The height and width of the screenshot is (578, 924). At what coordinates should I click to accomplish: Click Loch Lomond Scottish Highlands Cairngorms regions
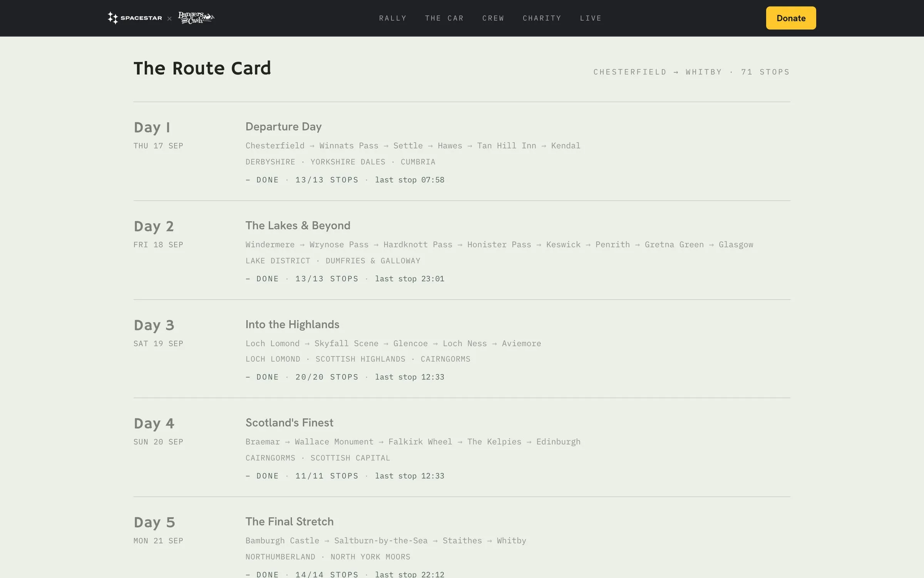pos(358,359)
